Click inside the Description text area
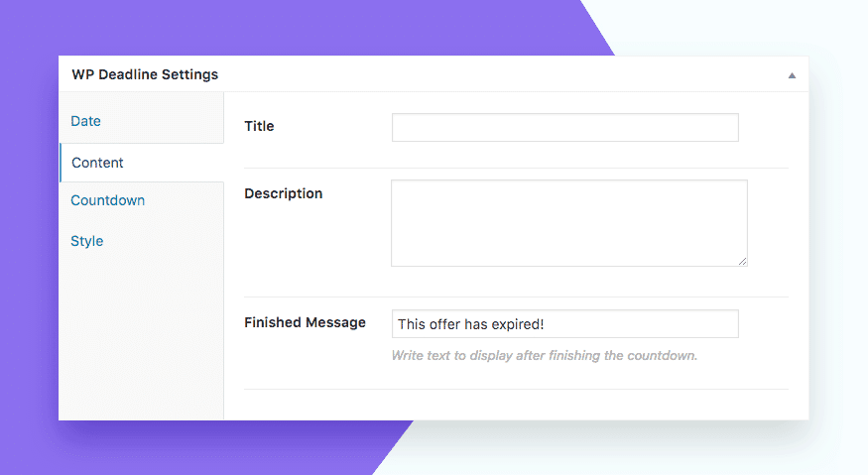Screen dimensions: 868x475 pyautogui.click(x=569, y=223)
